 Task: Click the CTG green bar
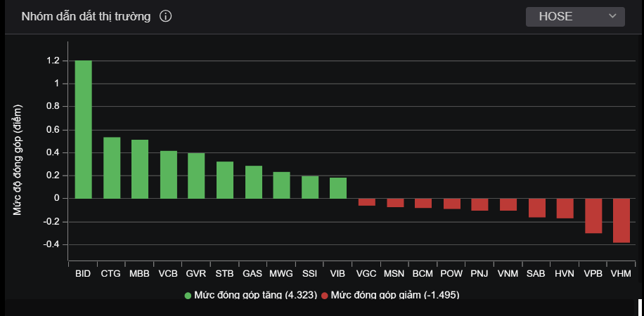point(112,168)
